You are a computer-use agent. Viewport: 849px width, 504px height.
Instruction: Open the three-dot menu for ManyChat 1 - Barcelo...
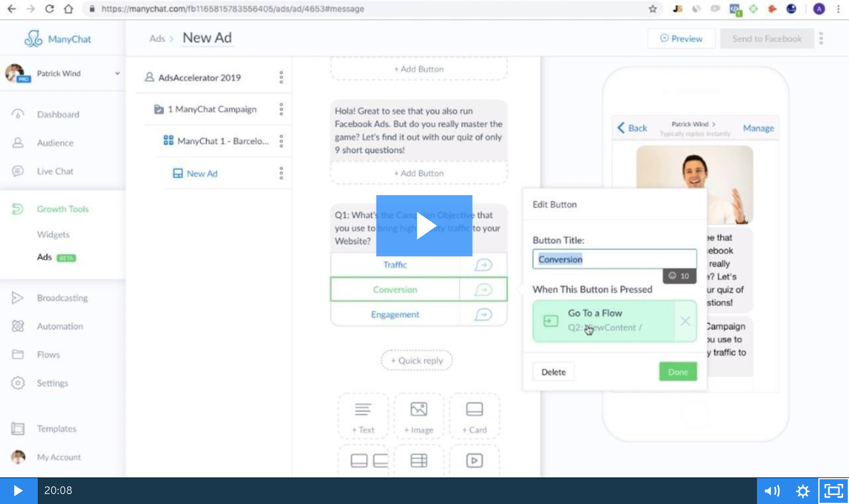281,141
